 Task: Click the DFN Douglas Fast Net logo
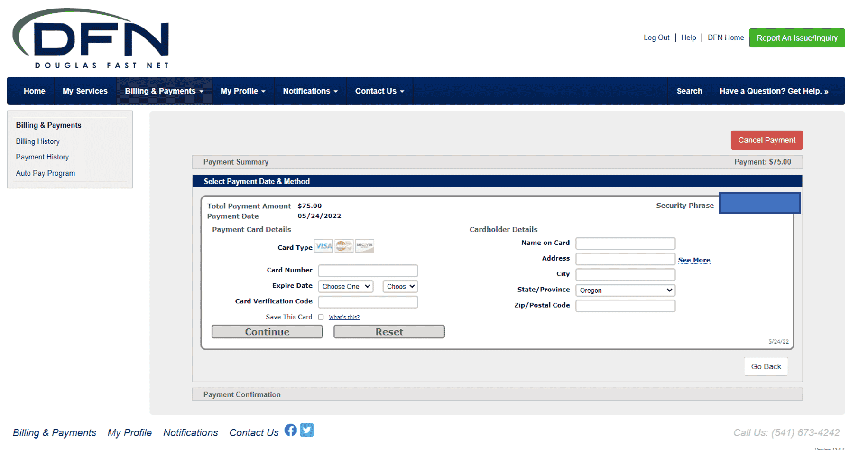click(x=91, y=38)
